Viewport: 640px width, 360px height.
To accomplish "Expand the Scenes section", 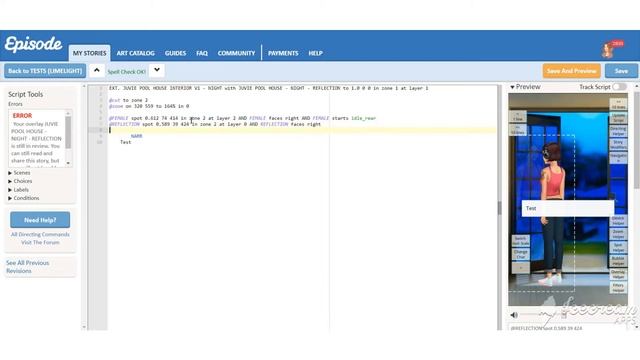I will pos(19,173).
